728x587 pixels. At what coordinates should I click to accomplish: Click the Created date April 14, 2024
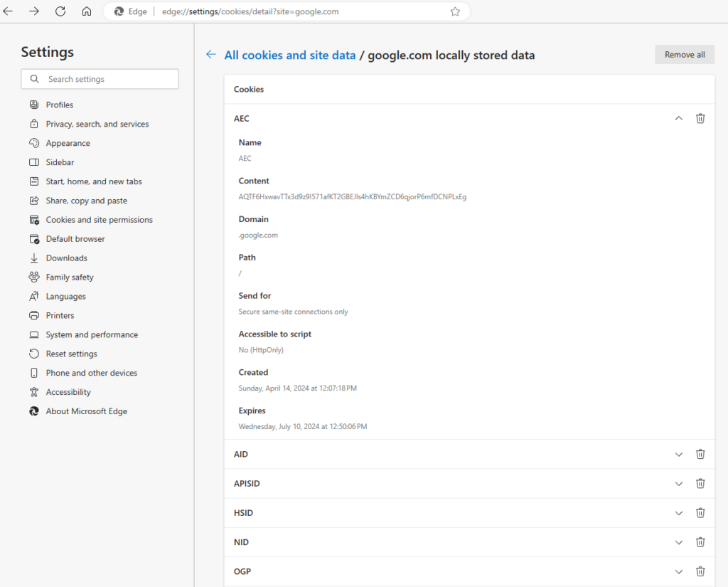298,388
